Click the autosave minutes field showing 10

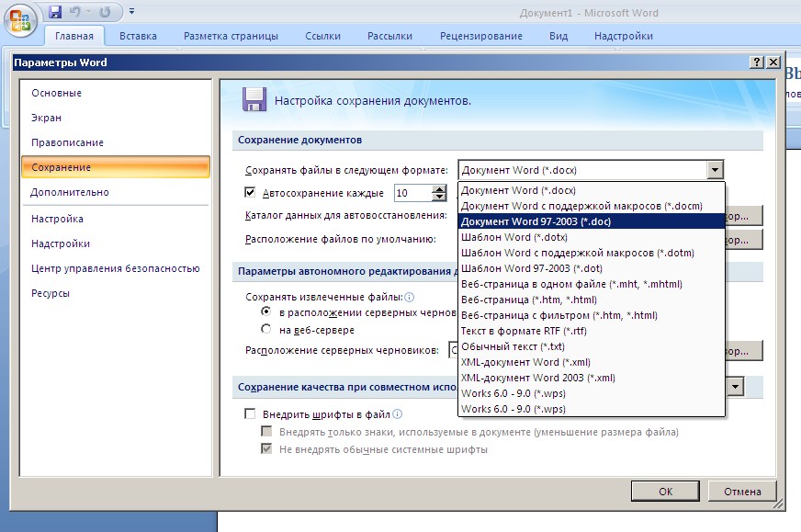coord(412,193)
